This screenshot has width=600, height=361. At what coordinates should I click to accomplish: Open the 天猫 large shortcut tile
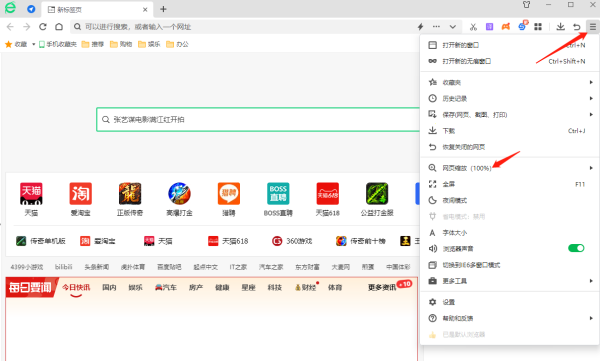click(x=31, y=199)
